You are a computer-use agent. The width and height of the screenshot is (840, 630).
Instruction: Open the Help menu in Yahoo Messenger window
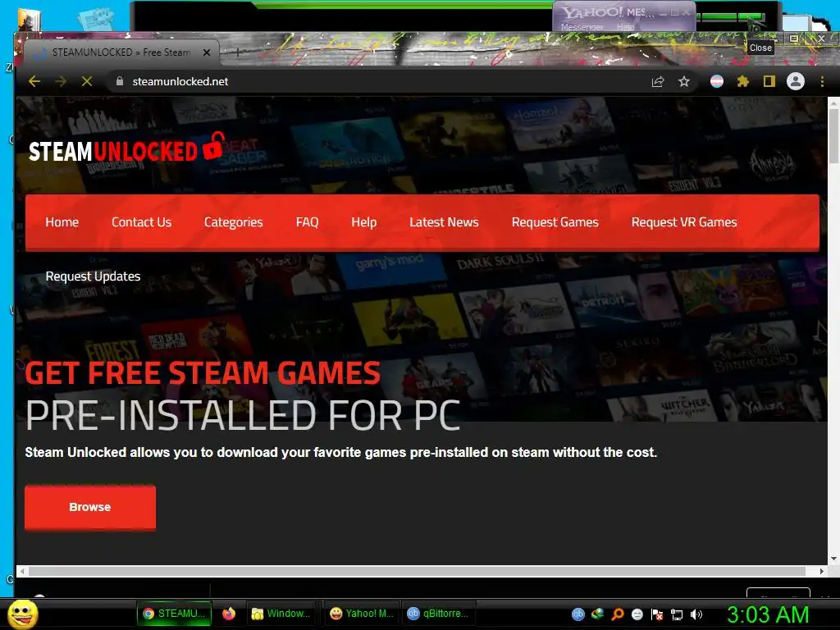point(625,27)
